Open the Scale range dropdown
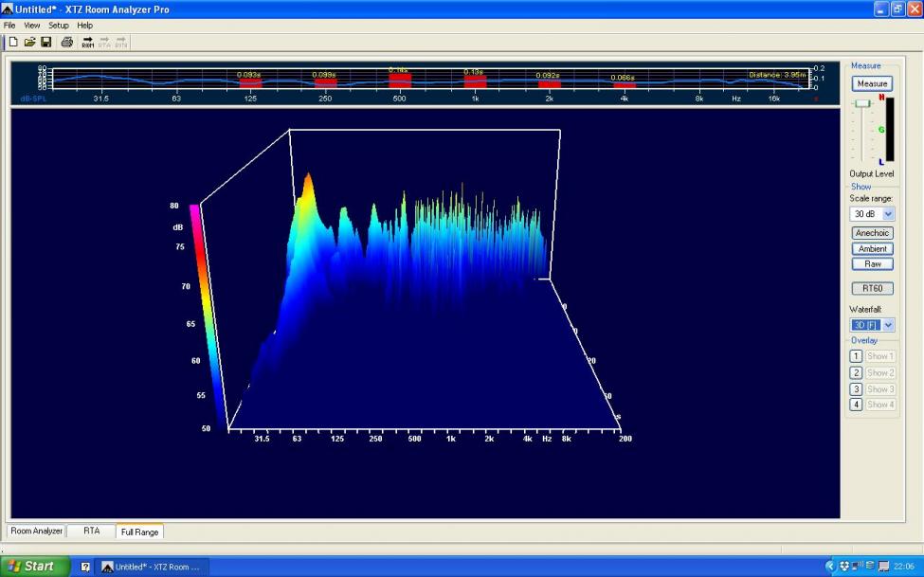 [888, 214]
